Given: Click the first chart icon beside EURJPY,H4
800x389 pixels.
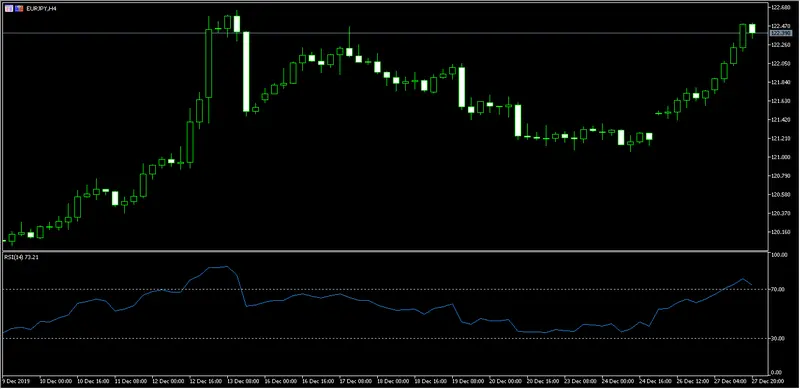Looking at the screenshot, I should [x=9, y=9].
